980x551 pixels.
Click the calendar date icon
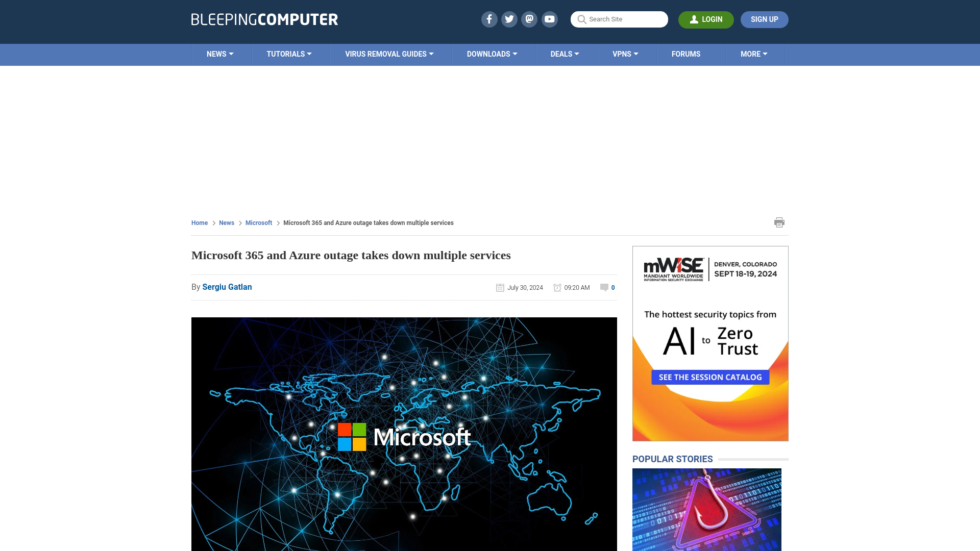coord(500,287)
